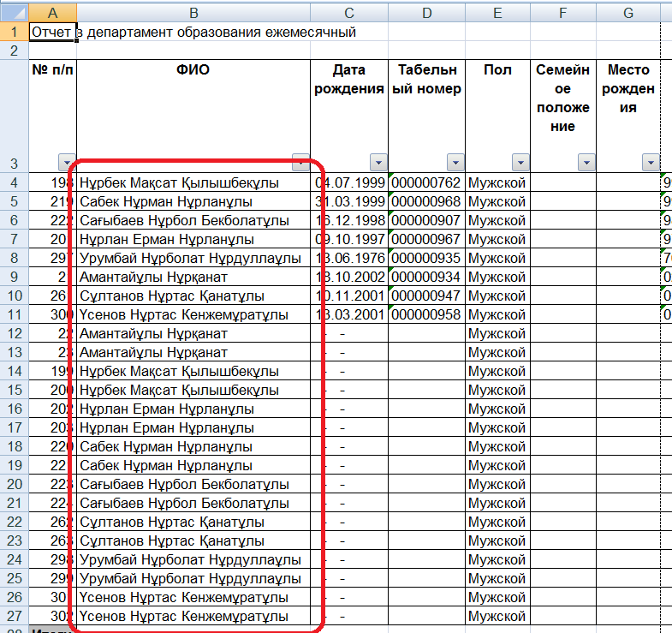Open the ФИО column filter dropdown

click(x=300, y=163)
